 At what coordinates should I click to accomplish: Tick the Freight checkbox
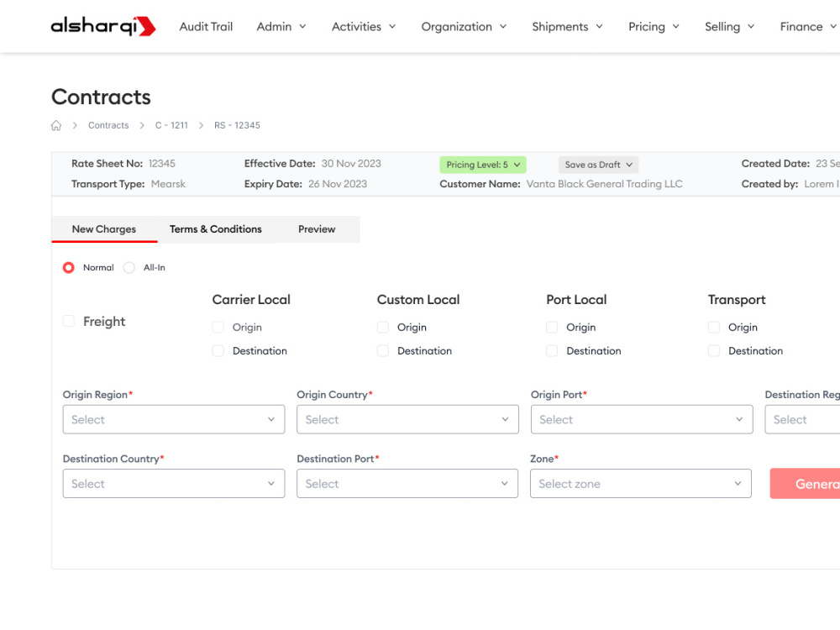[69, 321]
